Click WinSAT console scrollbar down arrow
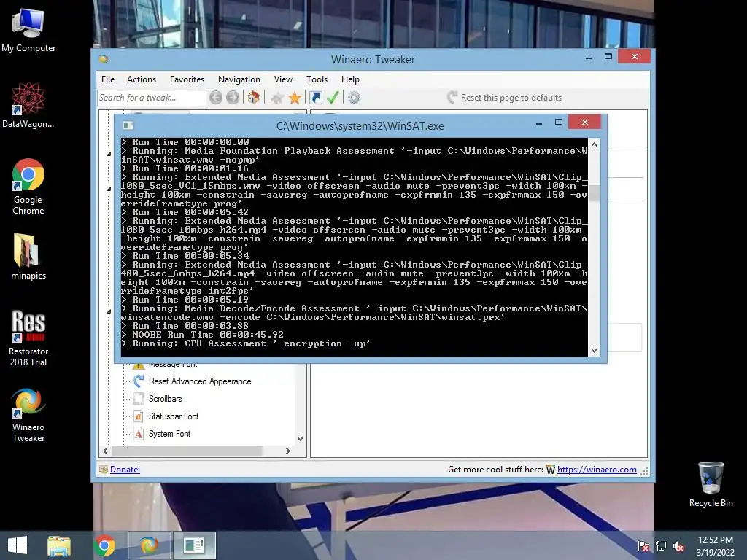Image resolution: width=747 pixels, height=560 pixels. tap(594, 351)
